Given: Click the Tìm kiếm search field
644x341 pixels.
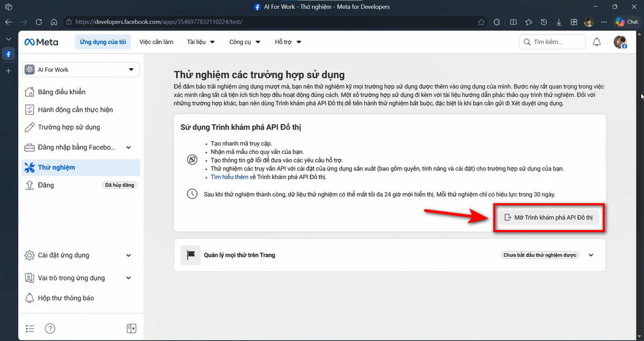Looking at the screenshot, I should (x=552, y=42).
